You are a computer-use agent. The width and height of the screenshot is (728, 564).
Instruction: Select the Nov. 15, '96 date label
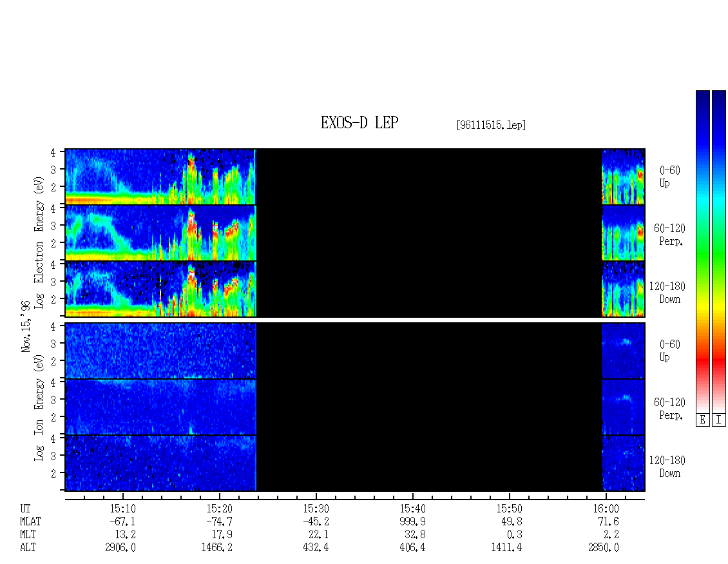[26, 326]
